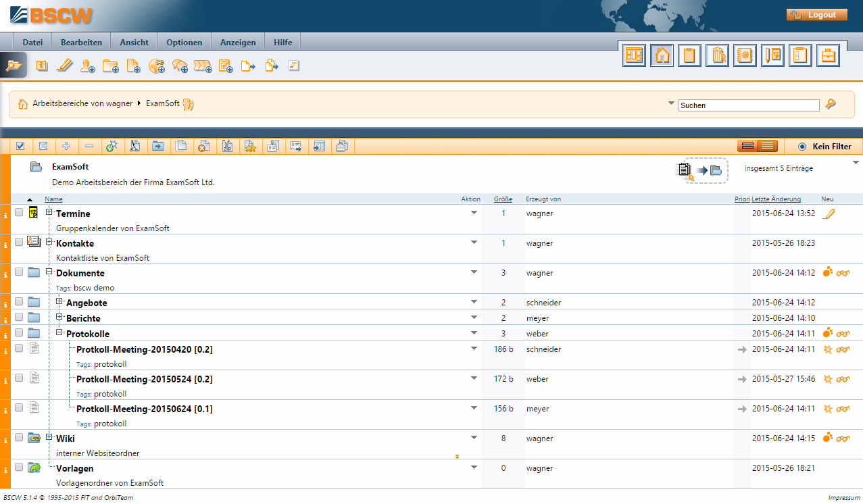Click the add member icon
863x504 pixels.
pos(87,66)
